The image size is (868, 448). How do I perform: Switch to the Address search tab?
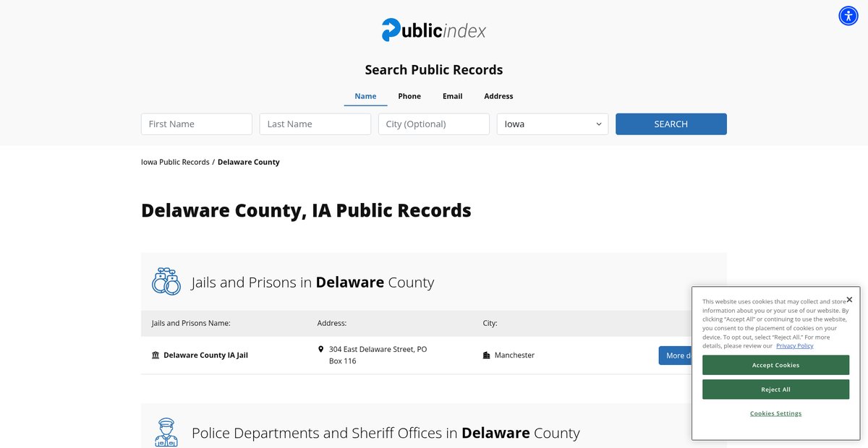498,96
